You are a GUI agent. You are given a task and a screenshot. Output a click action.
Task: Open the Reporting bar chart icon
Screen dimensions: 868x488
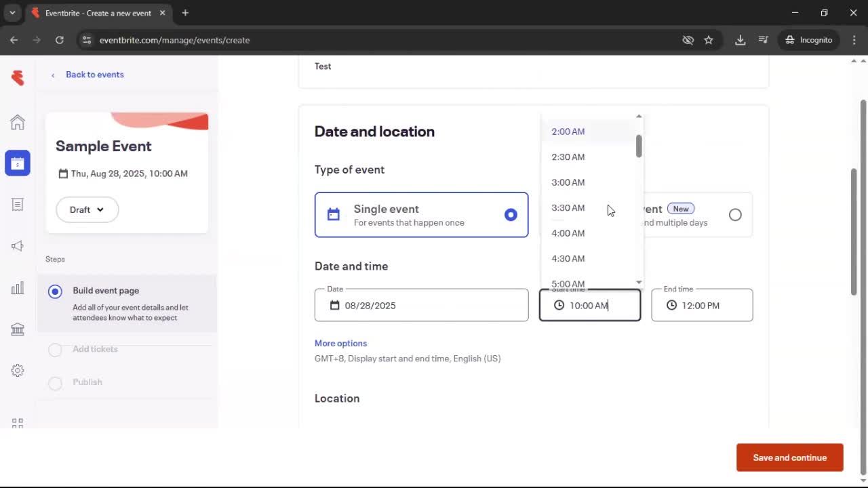point(18,288)
